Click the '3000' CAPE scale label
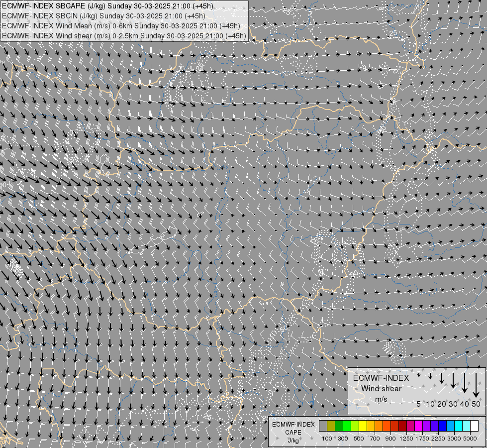 pyautogui.click(x=454, y=439)
